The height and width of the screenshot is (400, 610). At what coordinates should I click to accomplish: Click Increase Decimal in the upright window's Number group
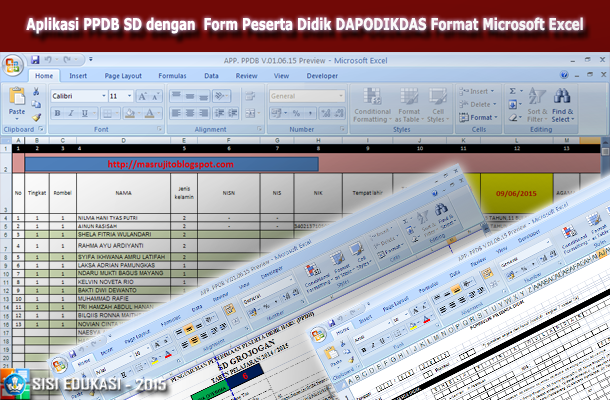pyautogui.click(x=326, y=113)
